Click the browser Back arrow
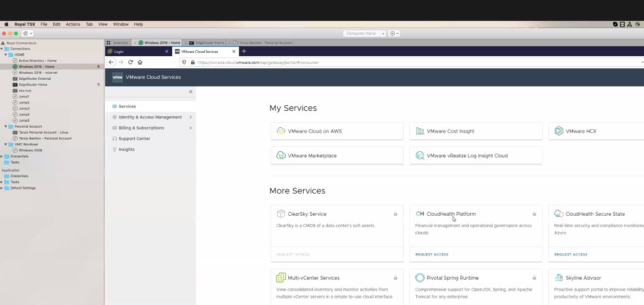644x305 pixels. coord(111,62)
